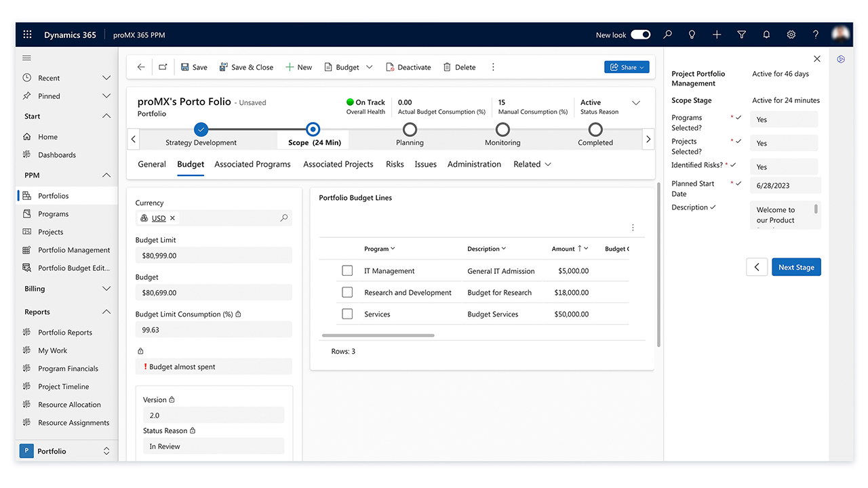Toggle the New look switch
Screen dimensions: 868x488
pos(640,35)
